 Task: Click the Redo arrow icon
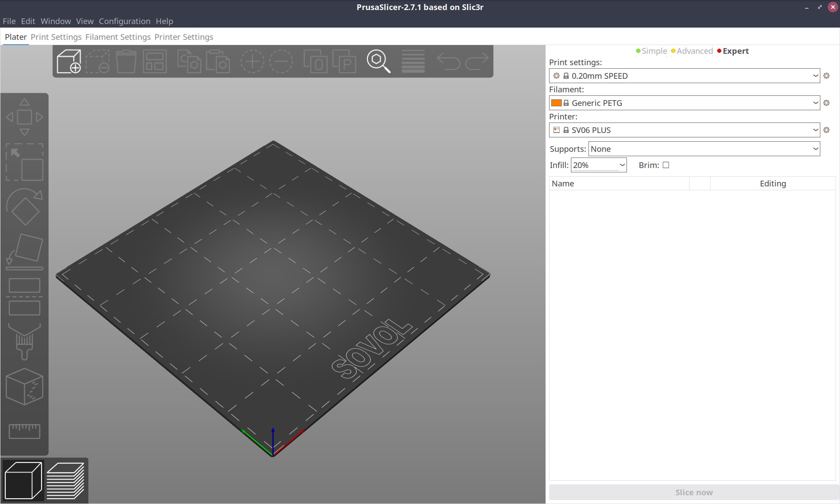point(477,61)
